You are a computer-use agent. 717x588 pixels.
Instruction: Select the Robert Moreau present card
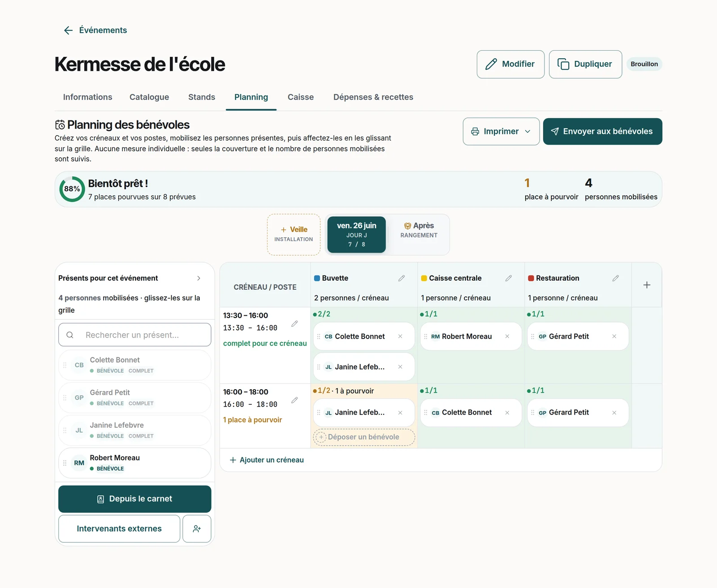point(134,463)
